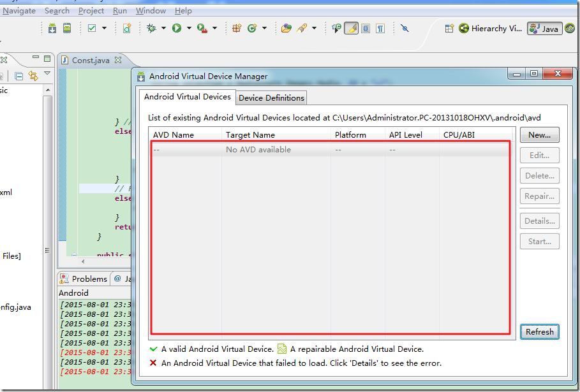Open the Search menu

pos(57,11)
